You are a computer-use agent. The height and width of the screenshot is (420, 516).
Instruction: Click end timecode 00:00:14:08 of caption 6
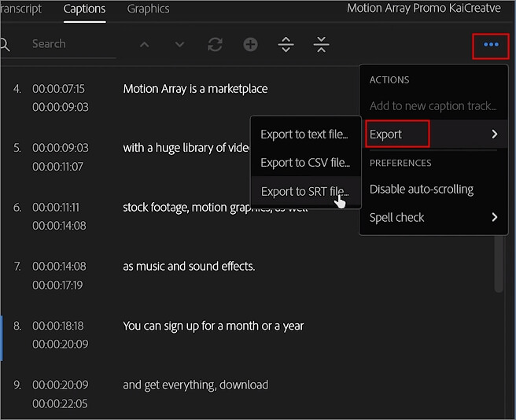click(x=59, y=226)
